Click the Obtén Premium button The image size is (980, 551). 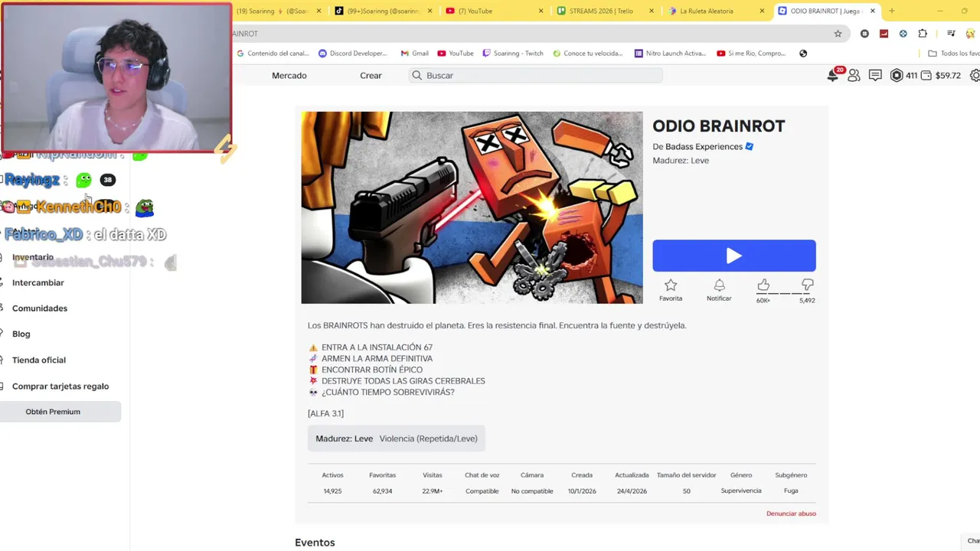click(x=60, y=412)
